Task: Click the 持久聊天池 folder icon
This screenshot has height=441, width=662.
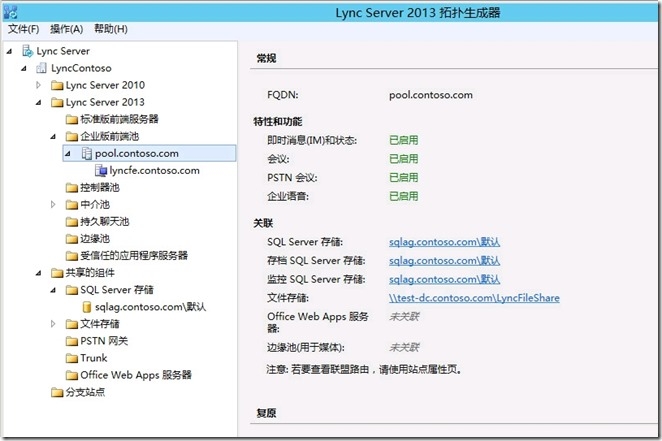Action: click(x=71, y=222)
